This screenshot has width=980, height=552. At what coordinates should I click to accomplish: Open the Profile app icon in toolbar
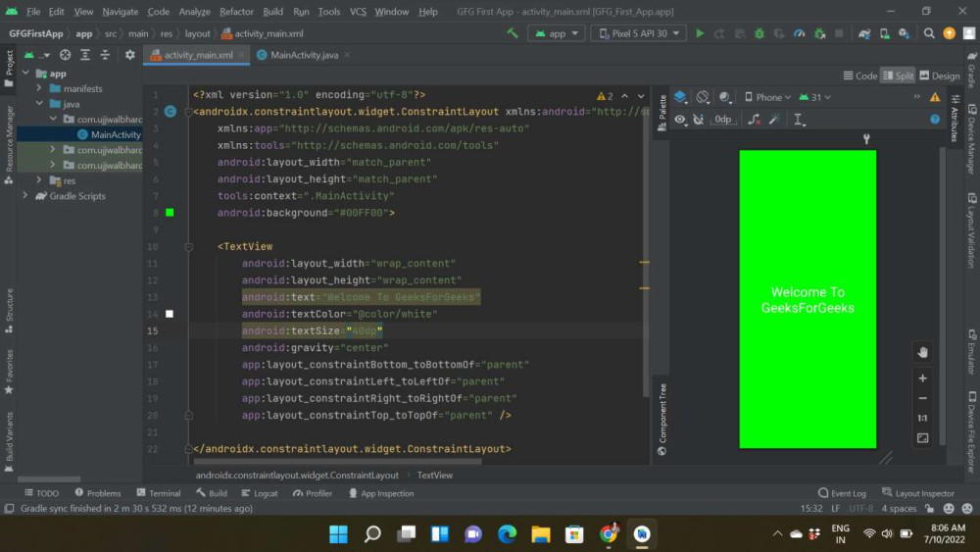coord(799,33)
